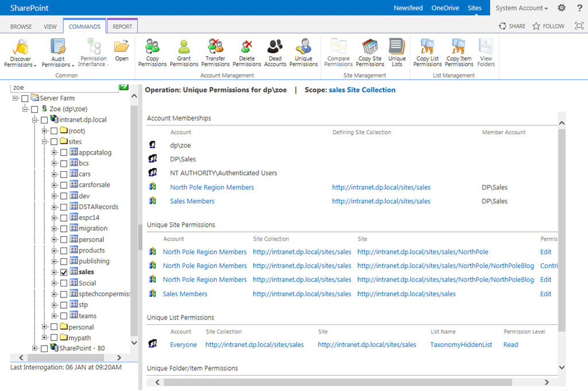588x391 pixels.
Task: Click Compare Permissions ribbon icon
Action: [x=339, y=47]
